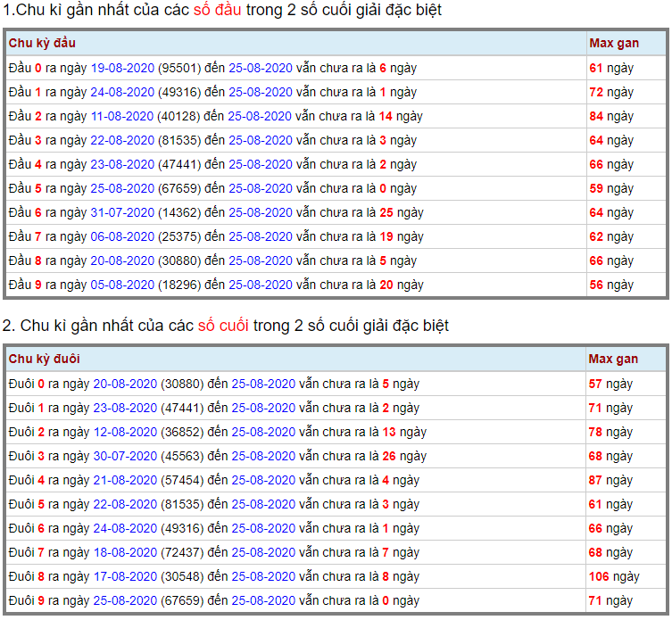
Task: Click red 'số cuối' text in heading 2
Action: point(223,326)
